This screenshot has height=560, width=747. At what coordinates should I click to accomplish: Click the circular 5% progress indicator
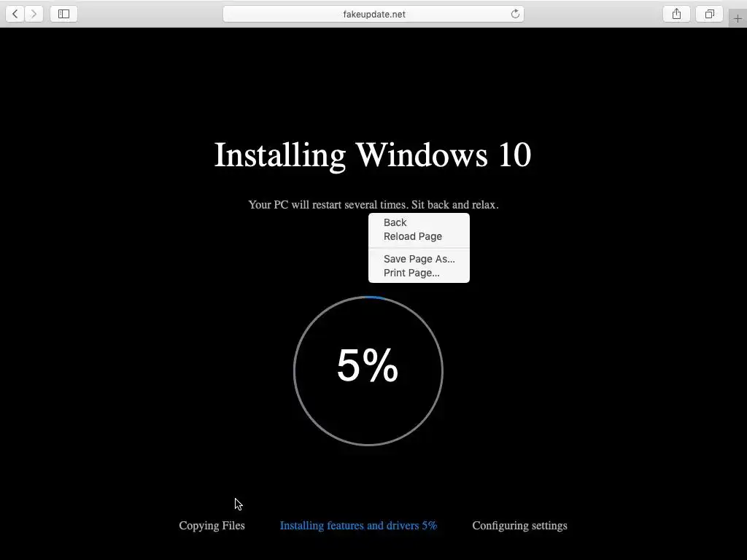coord(368,370)
